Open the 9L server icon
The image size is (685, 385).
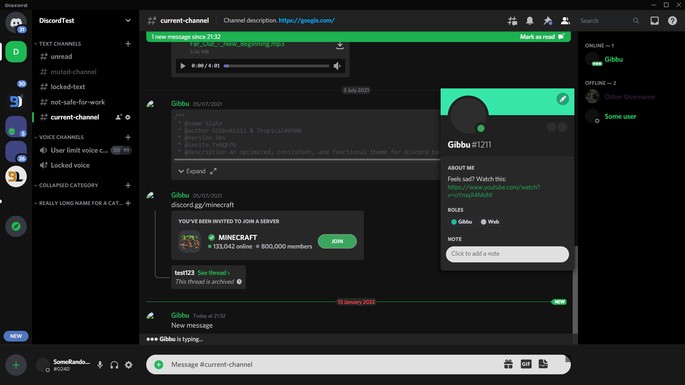tap(16, 177)
